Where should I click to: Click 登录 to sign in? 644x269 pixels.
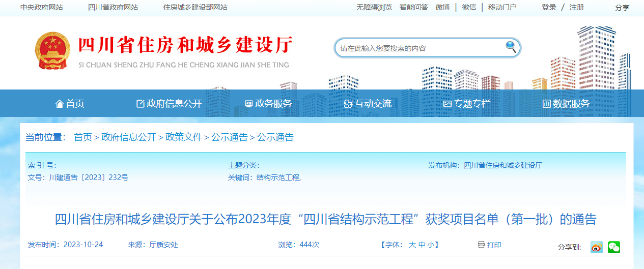549,7
